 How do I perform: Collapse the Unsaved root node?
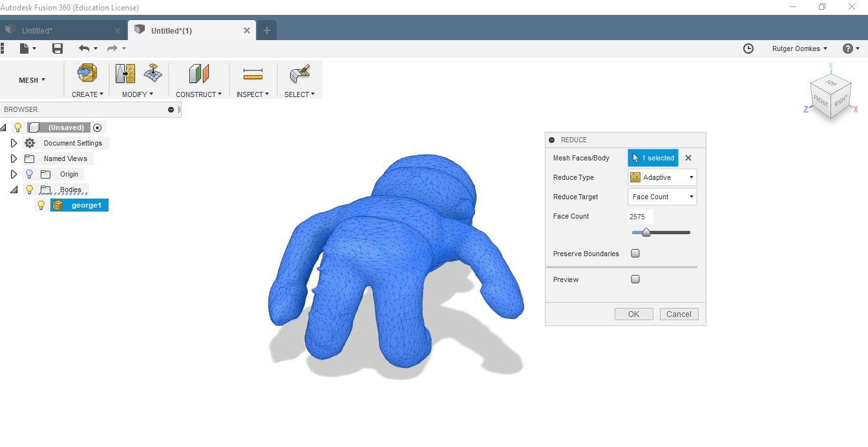click(4, 127)
